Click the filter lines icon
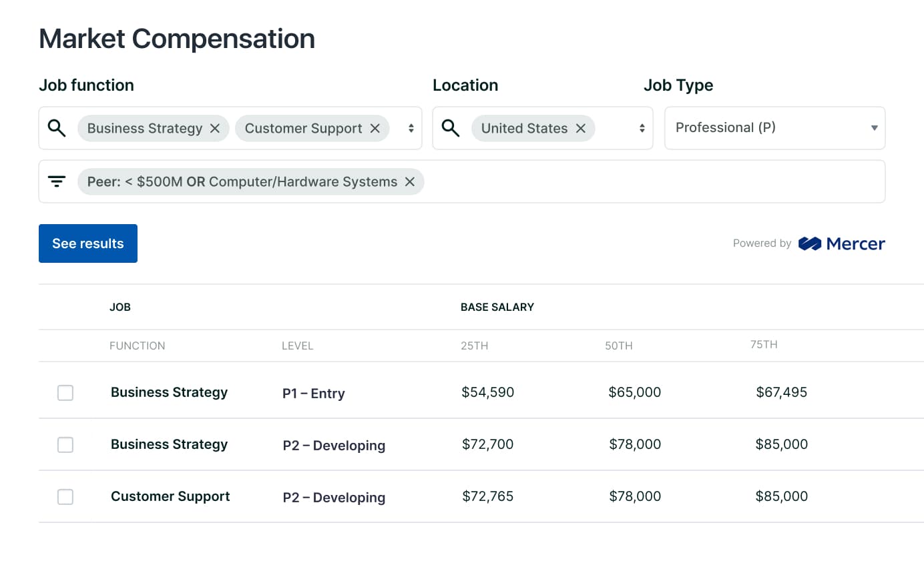 coord(57,181)
